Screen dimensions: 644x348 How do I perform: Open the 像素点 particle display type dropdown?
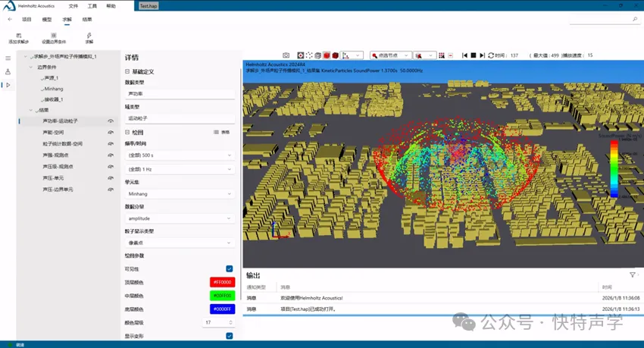point(180,243)
